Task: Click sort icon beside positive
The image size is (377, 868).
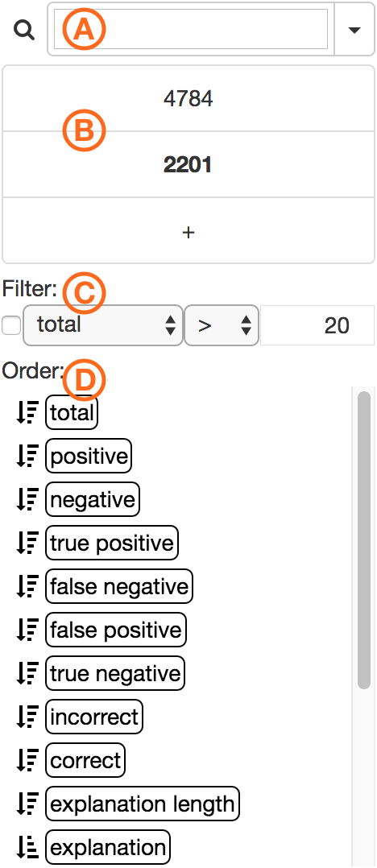Action: [x=27, y=456]
